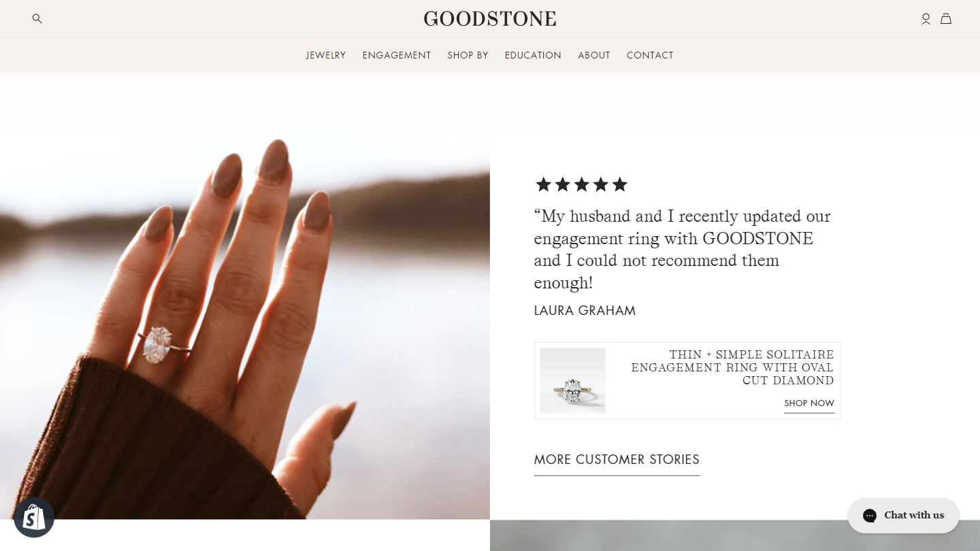Expand the Engagement menu
980x551 pixels.
(x=397, y=55)
